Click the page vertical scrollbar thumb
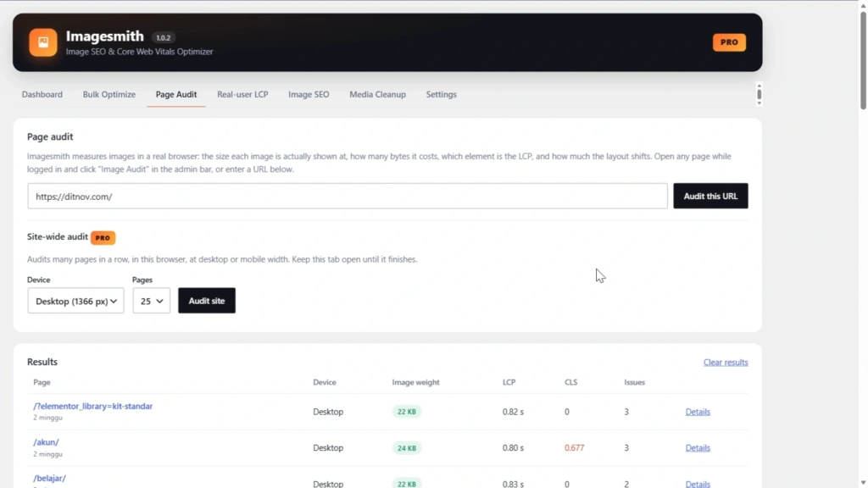This screenshot has height=488, width=868. [x=863, y=60]
